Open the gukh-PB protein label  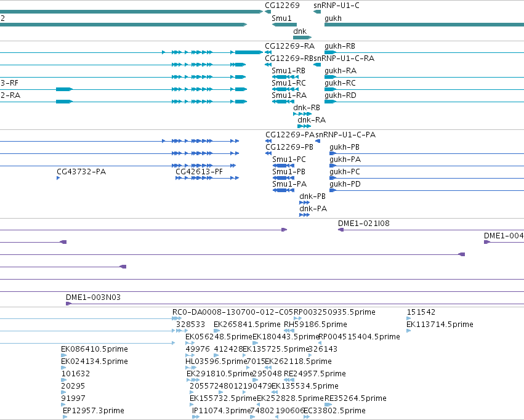tap(344, 147)
